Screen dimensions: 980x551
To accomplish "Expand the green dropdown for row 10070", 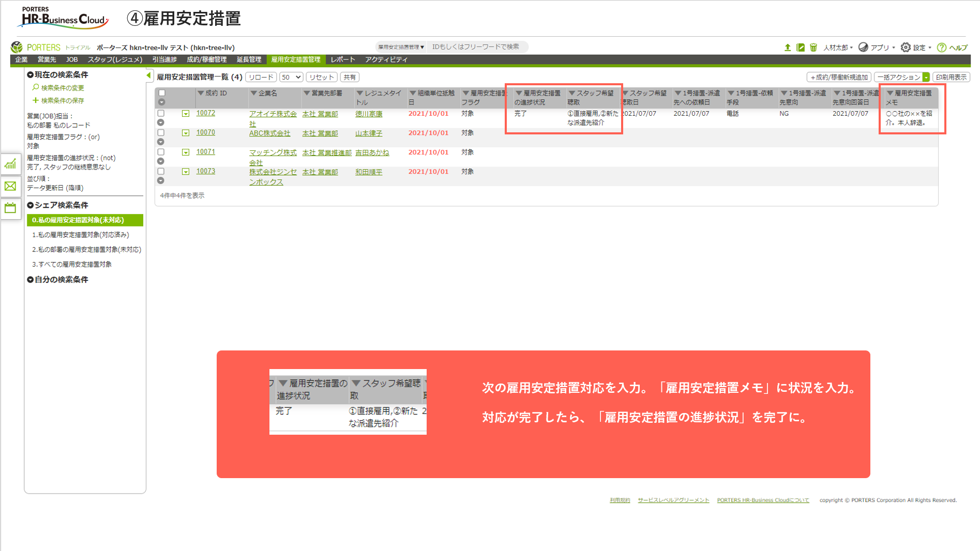I will point(185,133).
